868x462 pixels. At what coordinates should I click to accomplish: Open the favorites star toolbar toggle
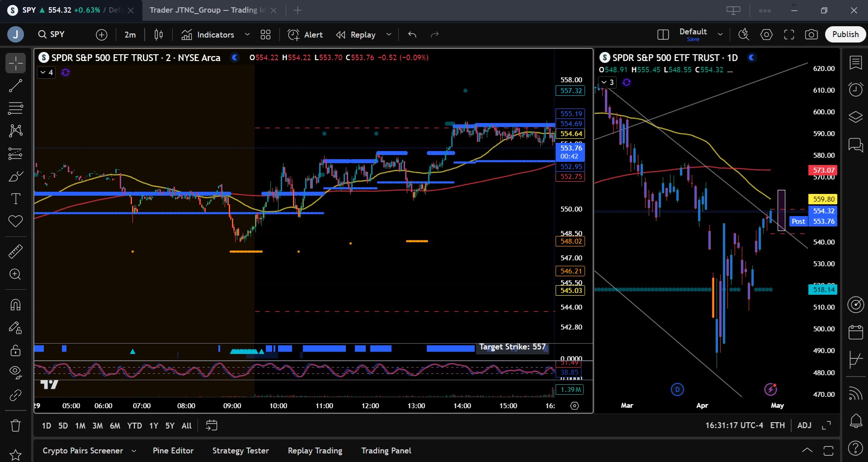(x=15, y=455)
